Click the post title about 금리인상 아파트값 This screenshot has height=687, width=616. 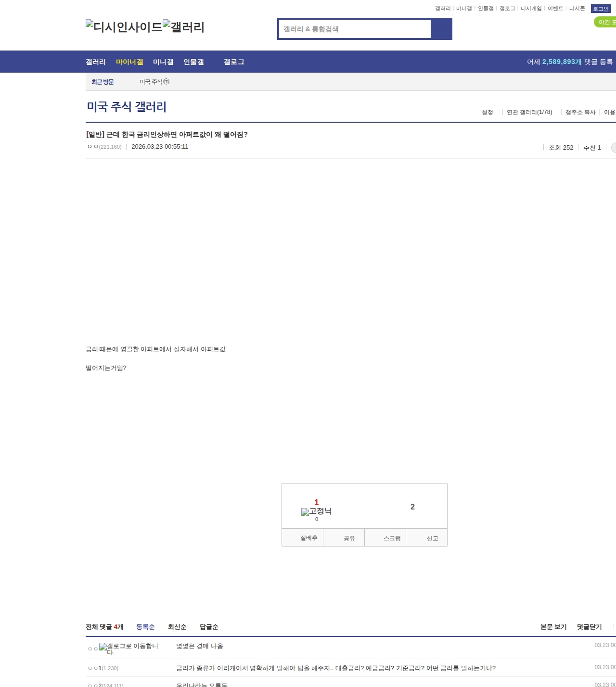167,134
